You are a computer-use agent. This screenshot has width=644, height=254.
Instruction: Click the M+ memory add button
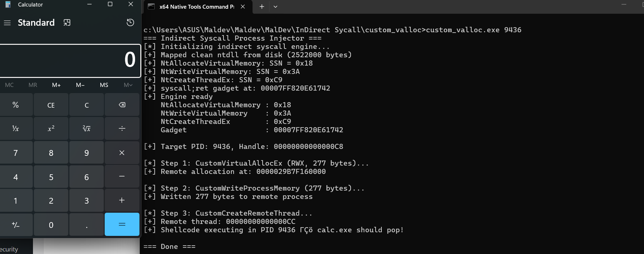tap(56, 85)
